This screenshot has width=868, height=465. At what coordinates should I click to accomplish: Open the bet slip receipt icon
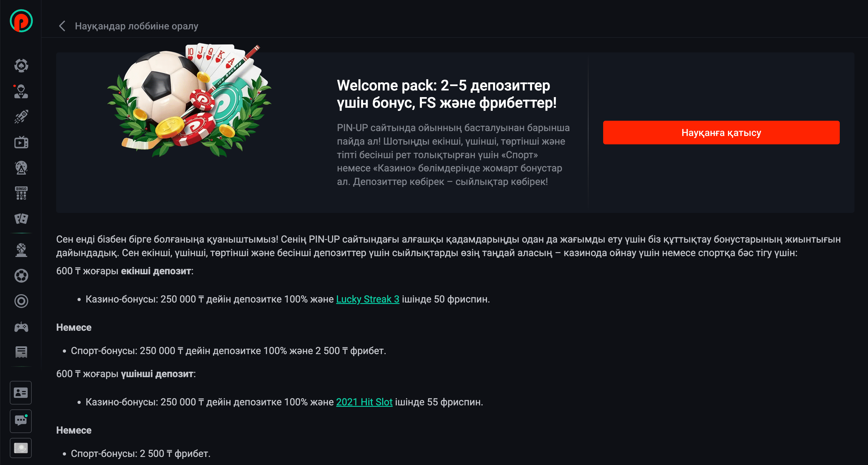(21, 352)
